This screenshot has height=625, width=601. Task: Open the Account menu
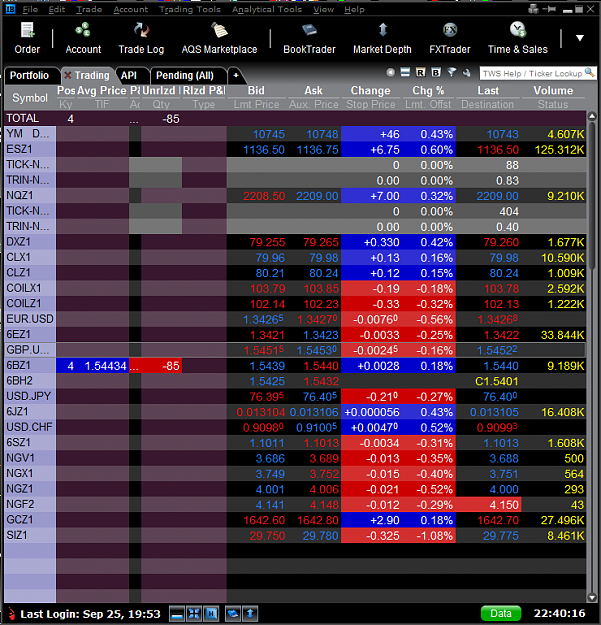tap(131, 9)
